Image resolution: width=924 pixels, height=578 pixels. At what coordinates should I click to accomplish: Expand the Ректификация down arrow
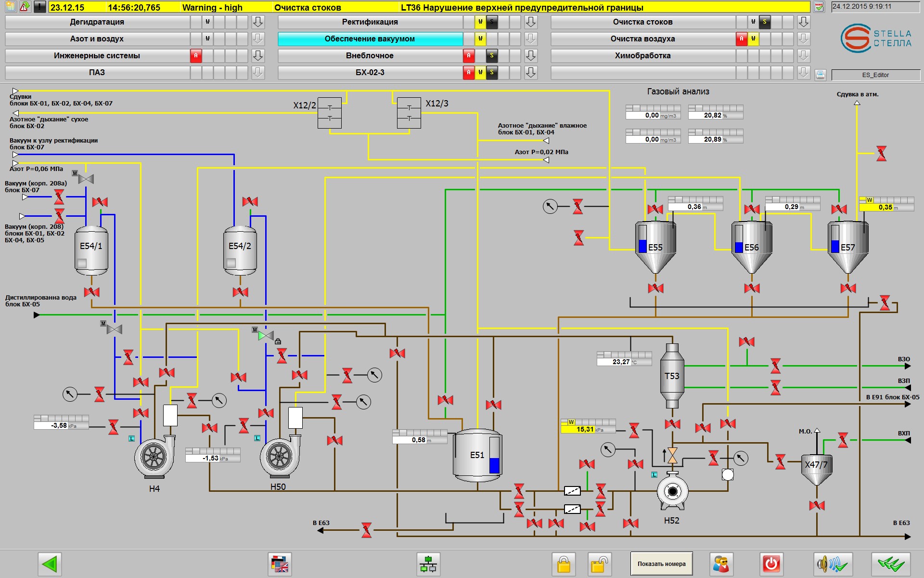pyautogui.click(x=531, y=22)
